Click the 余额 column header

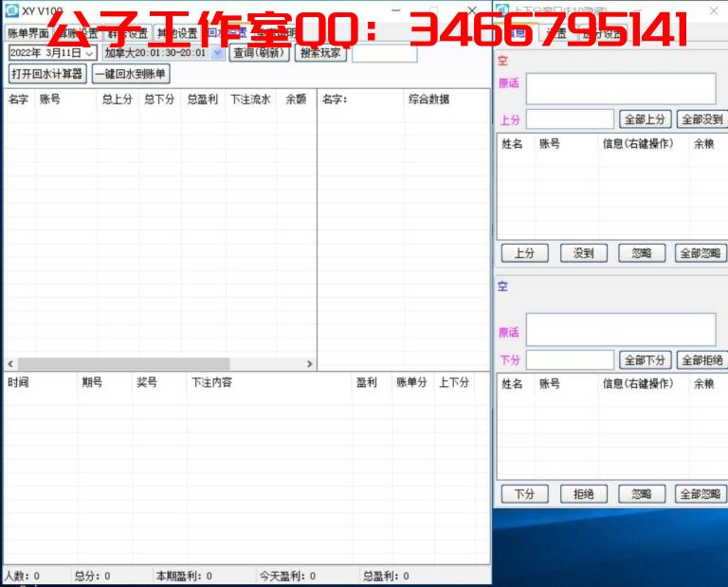tap(296, 99)
